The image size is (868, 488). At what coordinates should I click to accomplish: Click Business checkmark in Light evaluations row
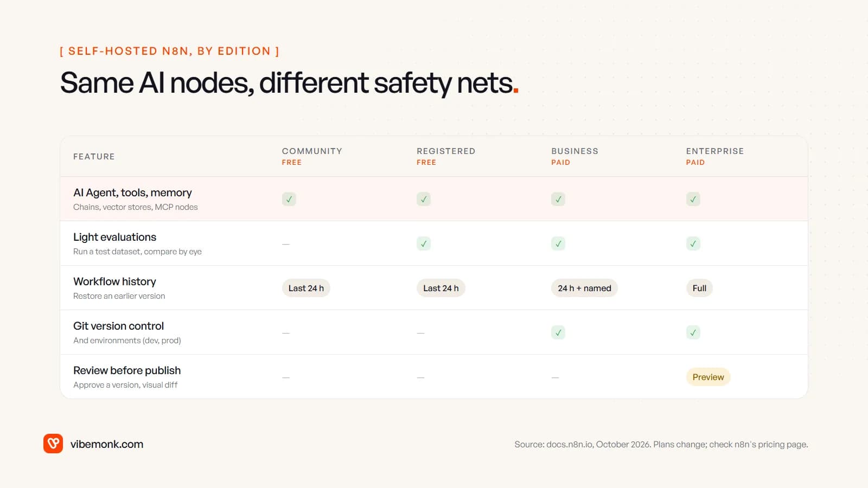click(x=558, y=243)
